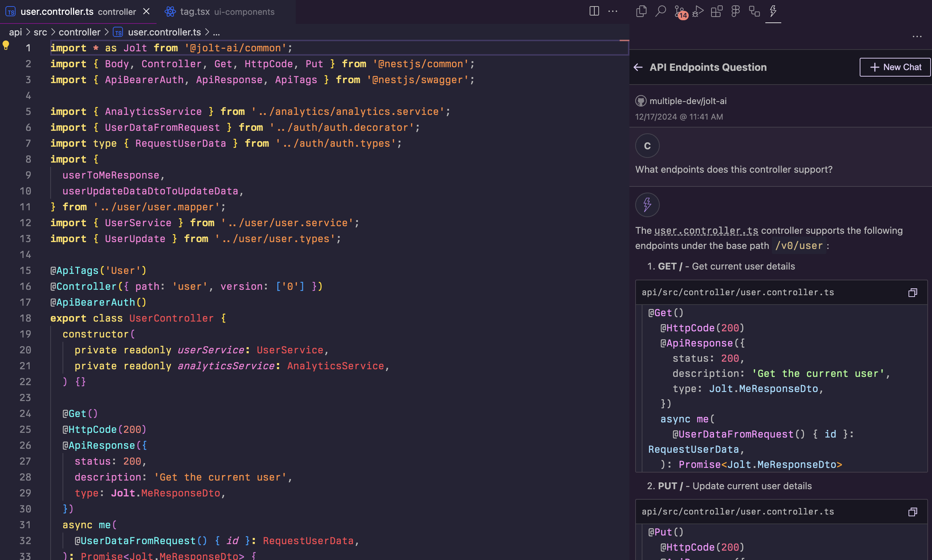932x560 pixels.
Task: Click UserDataFromRequest on import line 6
Action: pos(162,128)
